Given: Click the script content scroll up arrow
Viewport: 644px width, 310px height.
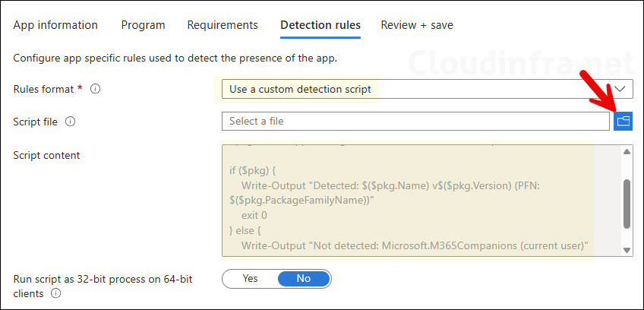Looking at the screenshot, I should coord(627,152).
